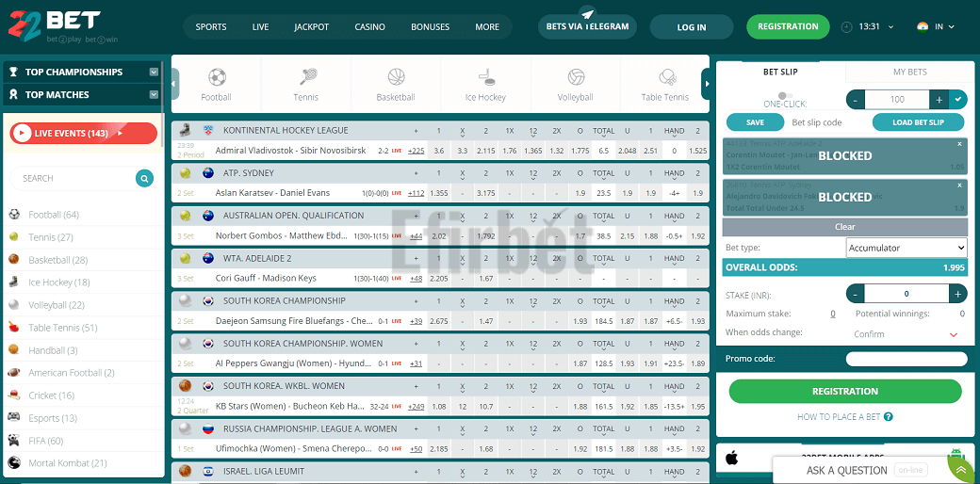Confirm one-click stake with checkmark icon

click(957, 99)
